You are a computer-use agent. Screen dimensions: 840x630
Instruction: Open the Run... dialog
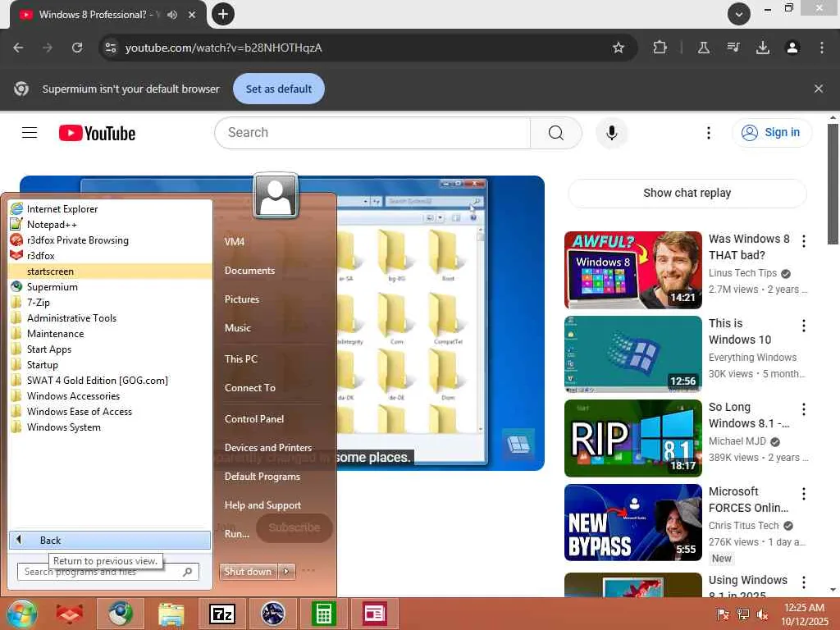[x=237, y=533]
